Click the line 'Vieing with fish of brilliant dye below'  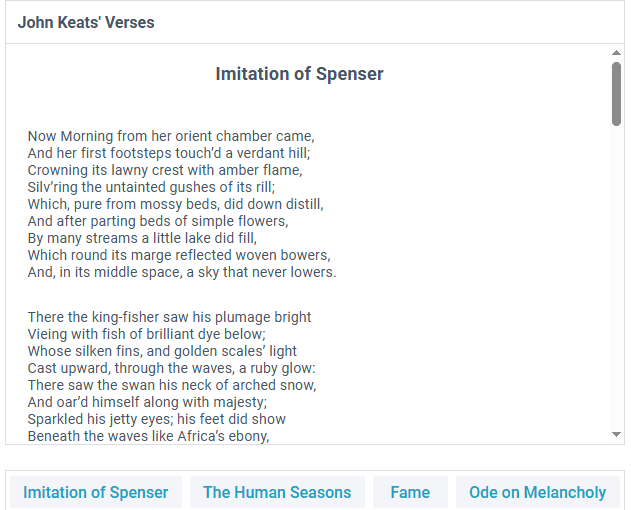click(x=147, y=334)
